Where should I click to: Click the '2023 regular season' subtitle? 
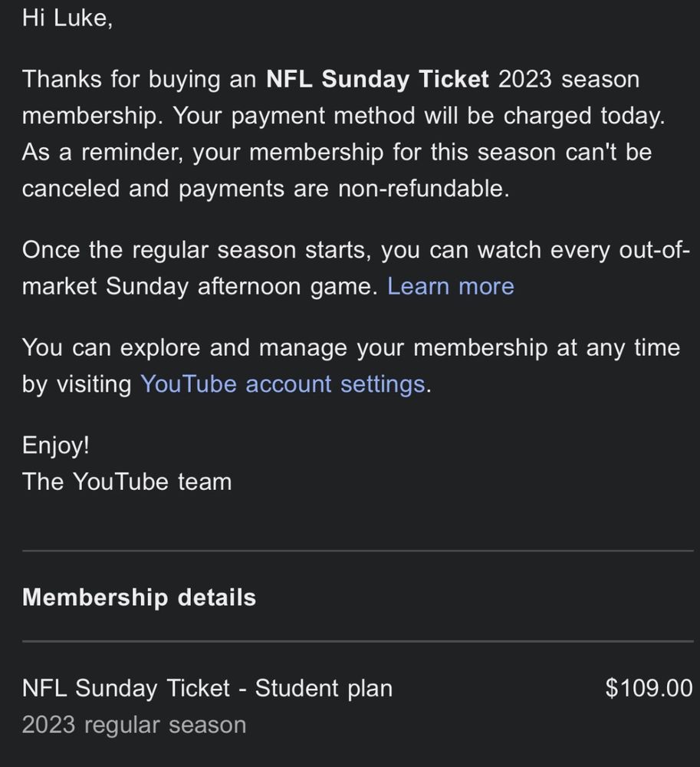pyautogui.click(x=134, y=725)
